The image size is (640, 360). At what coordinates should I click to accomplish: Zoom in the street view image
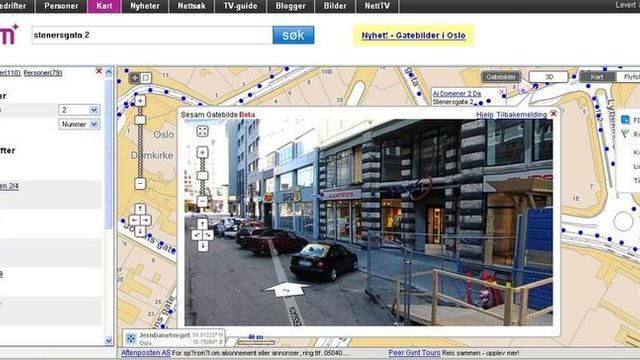pyautogui.click(x=202, y=153)
